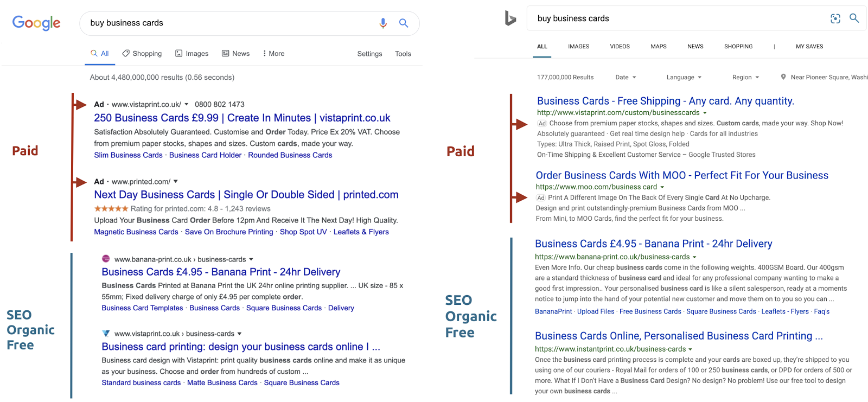Switch to Google News tab

(x=235, y=54)
